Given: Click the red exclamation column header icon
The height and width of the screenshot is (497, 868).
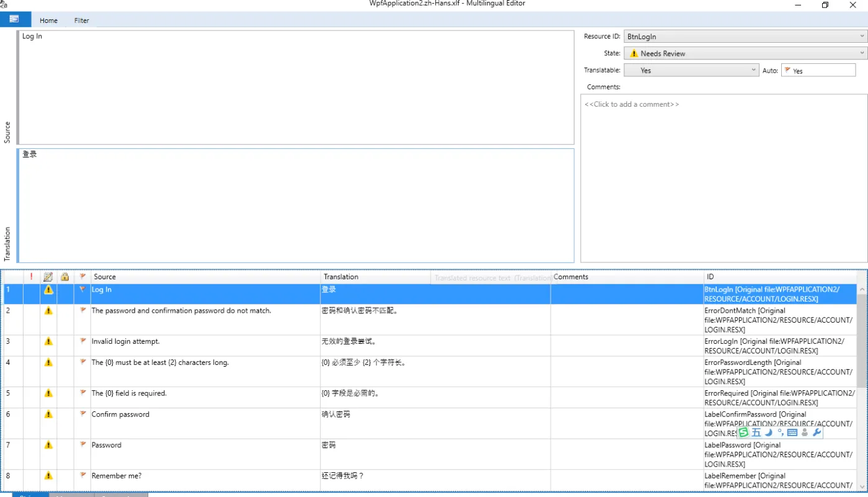Looking at the screenshot, I should 32,277.
